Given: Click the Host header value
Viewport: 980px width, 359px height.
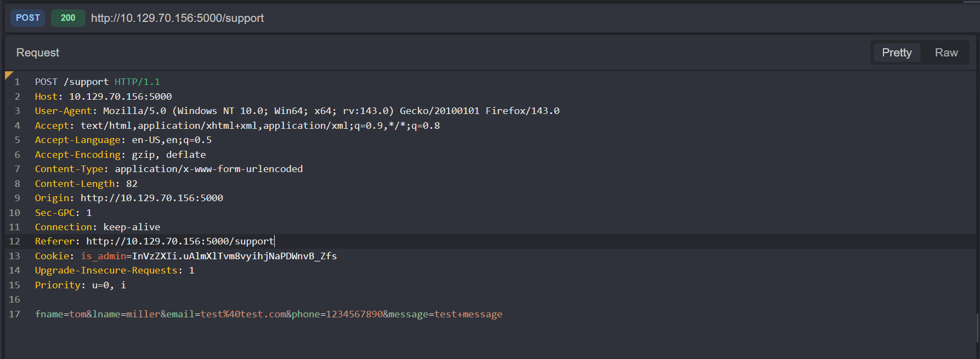Looking at the screenshot, I should click(120, 96).
